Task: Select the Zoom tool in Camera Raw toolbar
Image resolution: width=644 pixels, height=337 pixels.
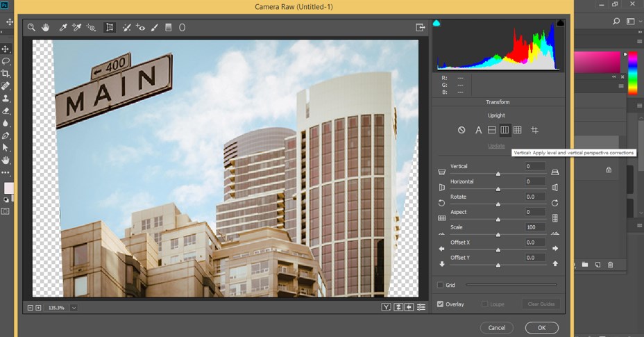Action: tap(31, 28)
